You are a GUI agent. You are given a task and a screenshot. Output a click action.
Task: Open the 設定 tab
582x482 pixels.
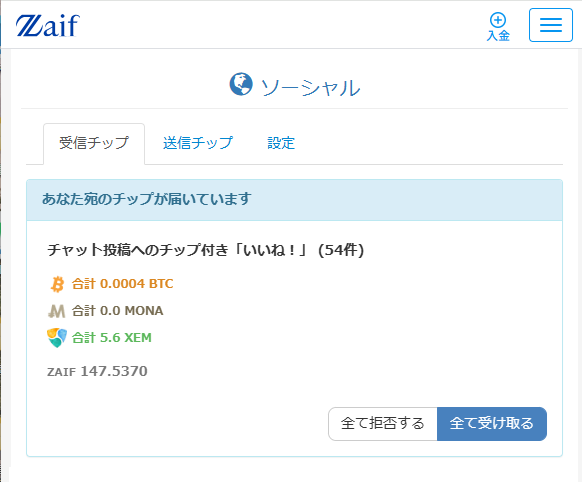[x=281, y=143]
